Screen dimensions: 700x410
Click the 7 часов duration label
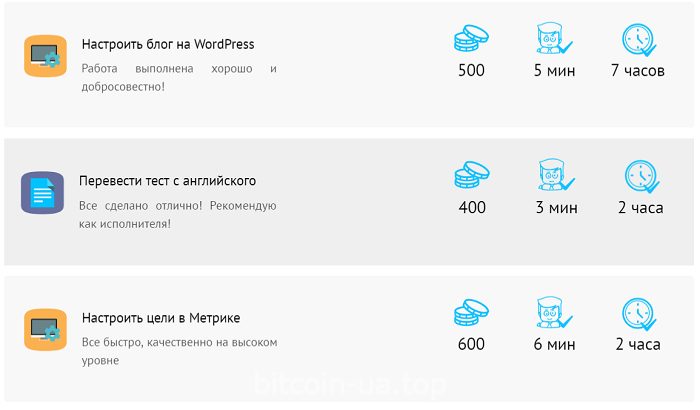click(638, 70)
